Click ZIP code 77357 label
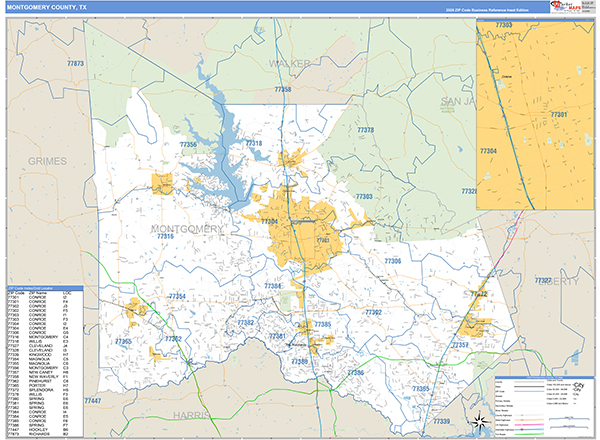The width and height of the screenshot is (600, 440). (x=460, y=345)
